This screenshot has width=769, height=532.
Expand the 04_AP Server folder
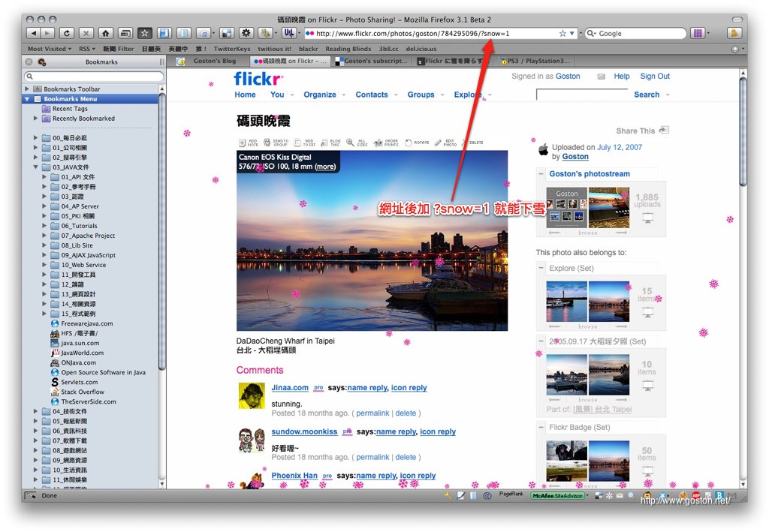44,206
